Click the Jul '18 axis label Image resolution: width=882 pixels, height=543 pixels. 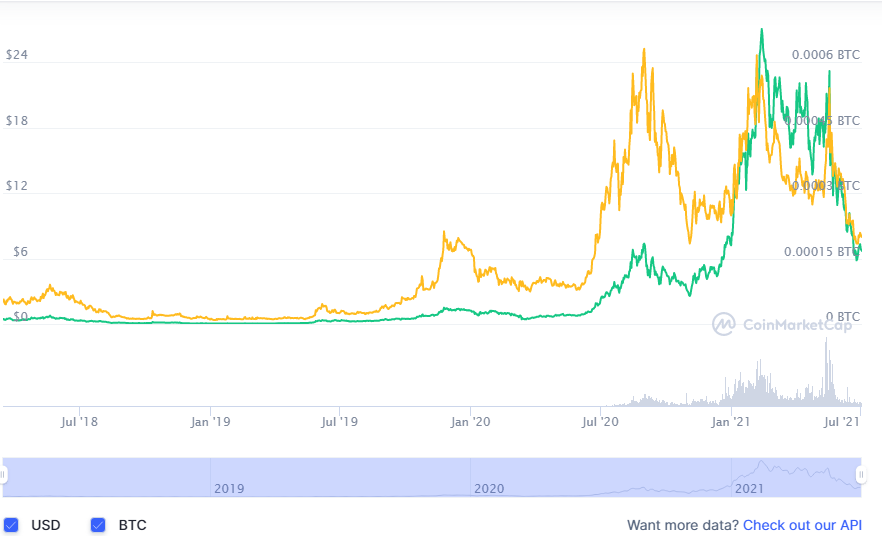click(x=79, y=421)
